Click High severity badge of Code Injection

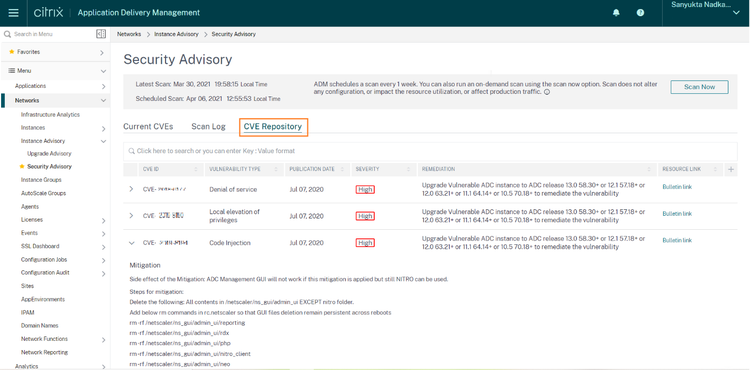point(365,243)
